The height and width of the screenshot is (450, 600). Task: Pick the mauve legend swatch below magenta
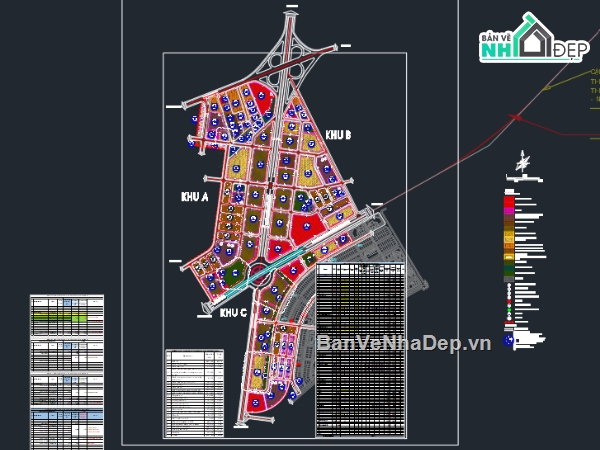509,217
